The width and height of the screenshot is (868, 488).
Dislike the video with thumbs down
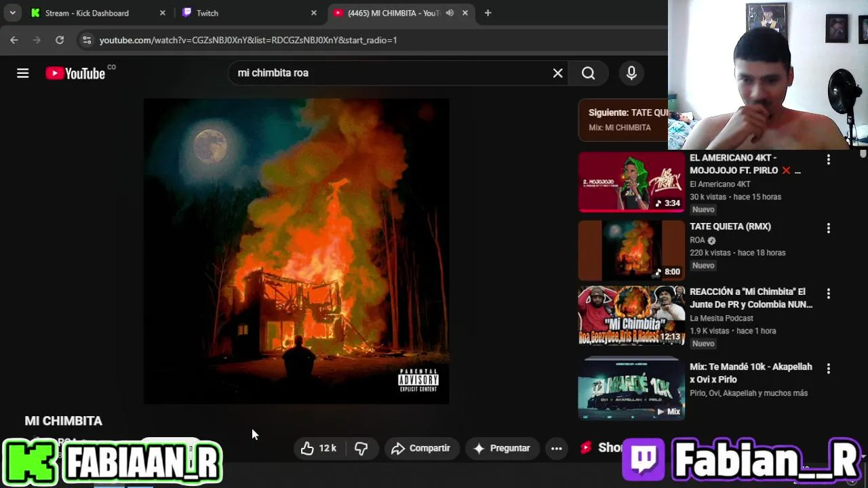[361, 448]
